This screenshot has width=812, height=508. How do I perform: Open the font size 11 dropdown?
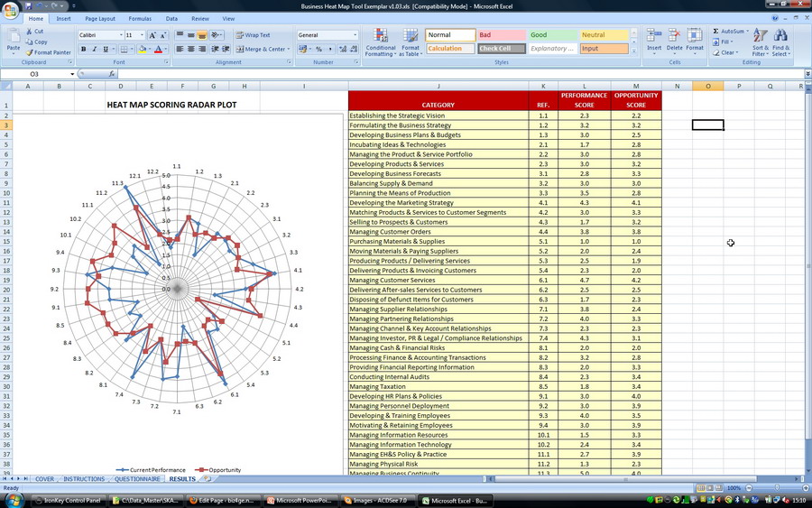(142, 35)
